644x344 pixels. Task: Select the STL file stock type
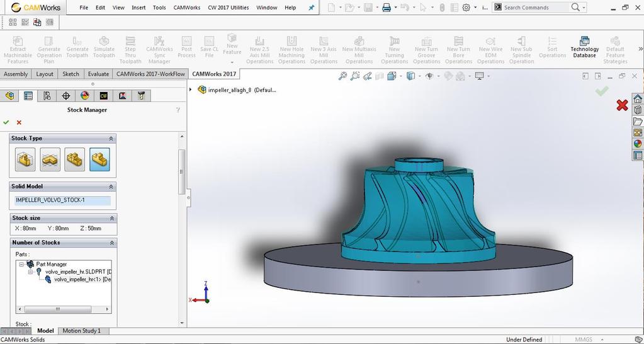[75, 159]
